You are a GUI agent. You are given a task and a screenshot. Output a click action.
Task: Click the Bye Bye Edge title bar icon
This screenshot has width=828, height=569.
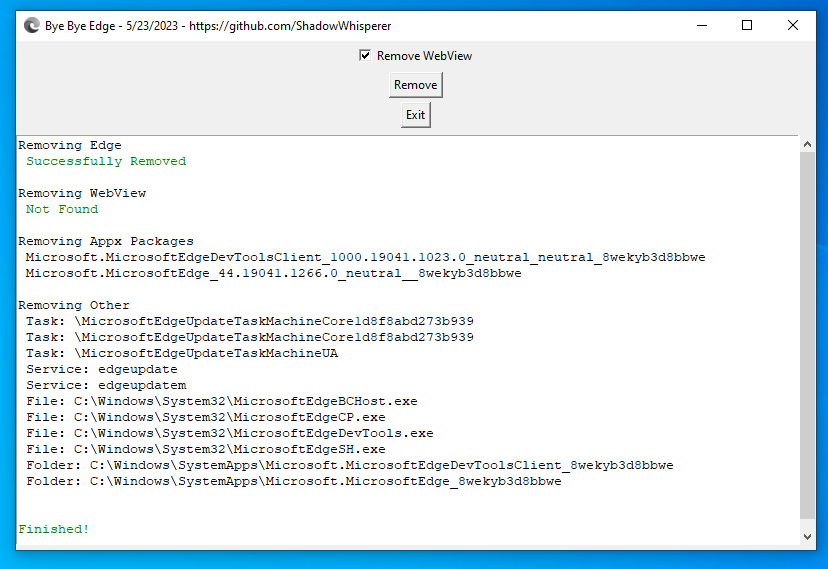tap(32, 25)
